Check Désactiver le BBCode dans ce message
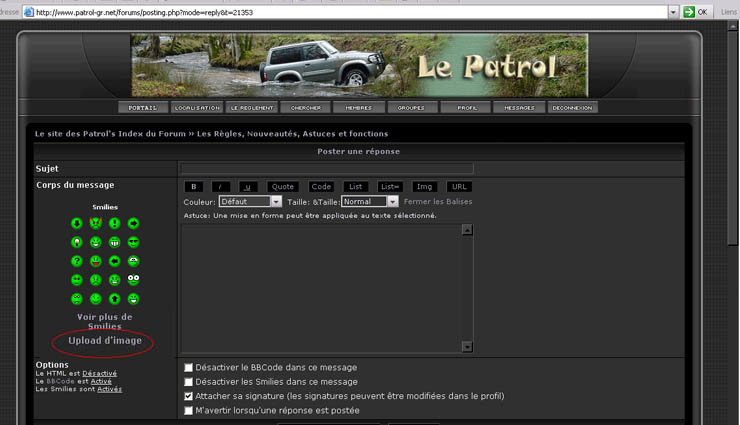 coord(189,367)
